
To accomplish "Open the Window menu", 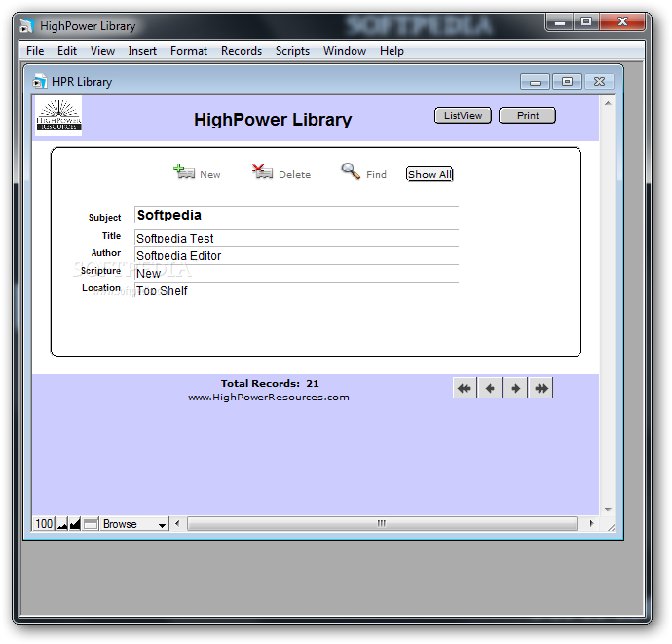I will 345,51.
